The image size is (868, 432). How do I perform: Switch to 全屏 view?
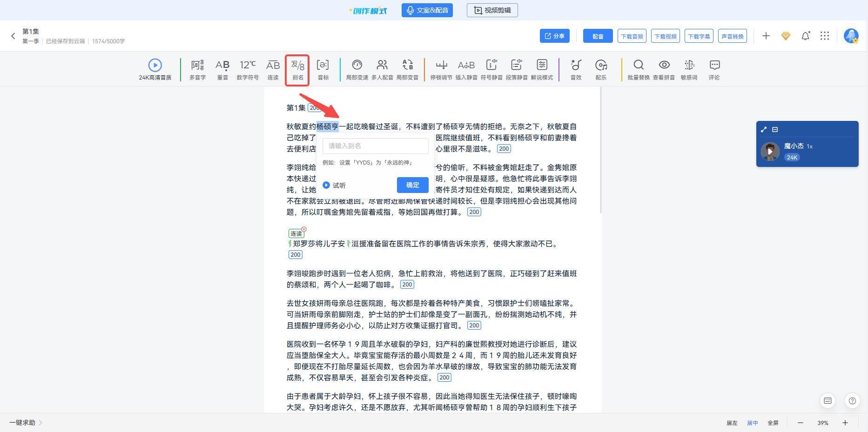click(773, 423)
